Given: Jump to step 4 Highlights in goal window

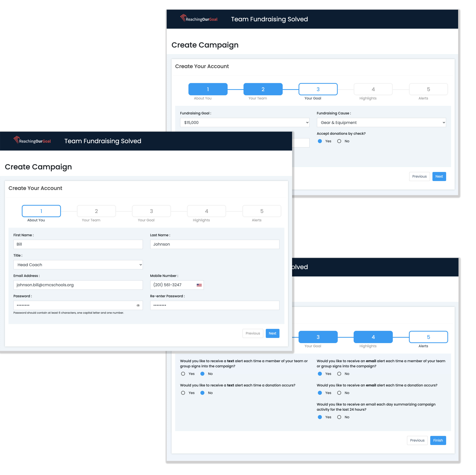Looking at the screenshot, I should 373,89.
